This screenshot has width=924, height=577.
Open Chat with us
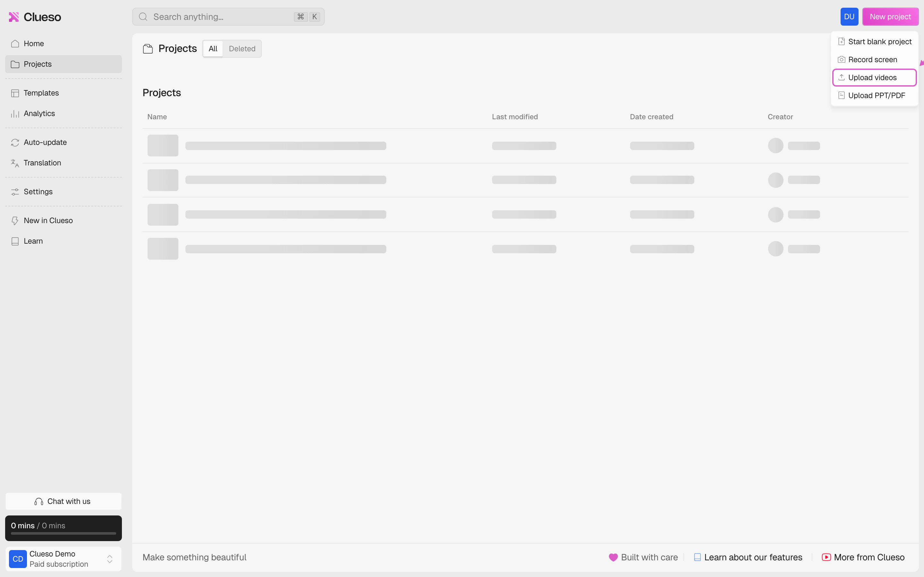pyautogui.click(x=63, y=501)
